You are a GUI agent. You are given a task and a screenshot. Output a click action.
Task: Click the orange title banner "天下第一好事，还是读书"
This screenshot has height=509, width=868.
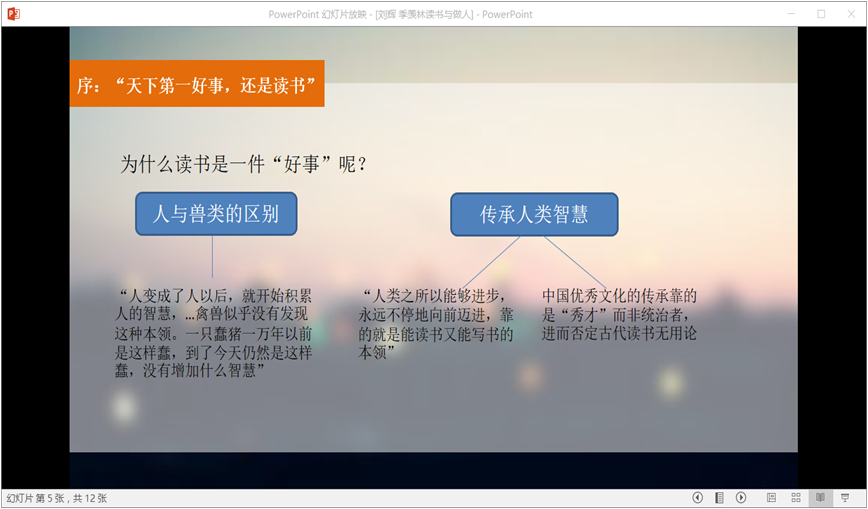(x=197, y=84)
